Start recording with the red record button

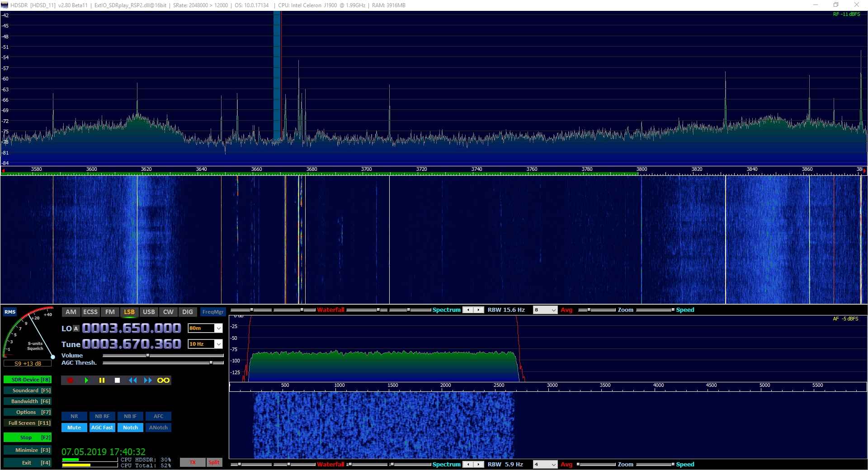tap(70, 380)
